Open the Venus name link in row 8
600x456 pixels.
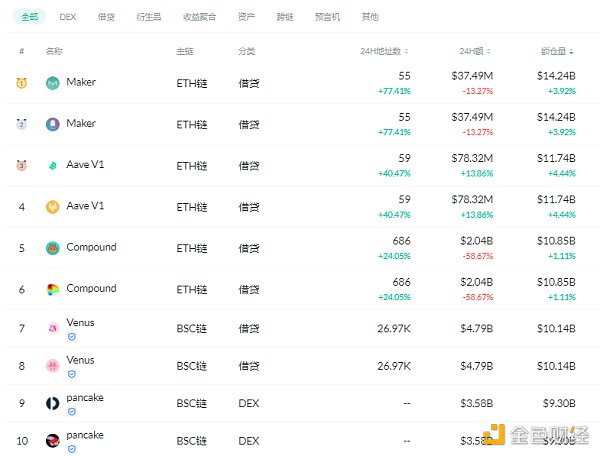(x=80, y=360)
